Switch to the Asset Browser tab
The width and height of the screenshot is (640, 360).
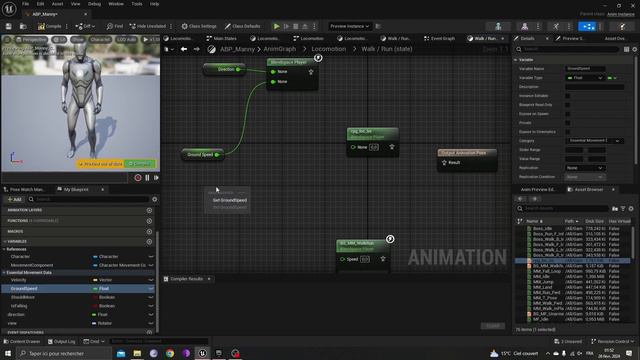588,189
